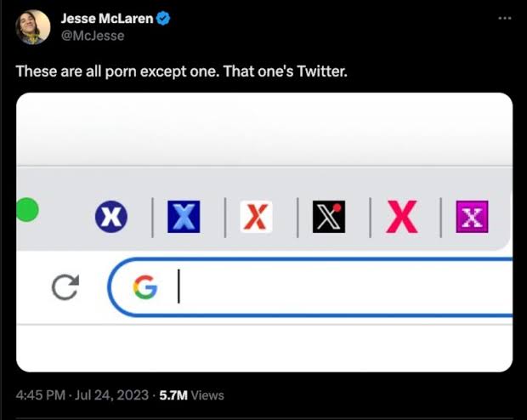Select the purple square X tab icon
The image size is (527, 420).
tap(472, 218)
